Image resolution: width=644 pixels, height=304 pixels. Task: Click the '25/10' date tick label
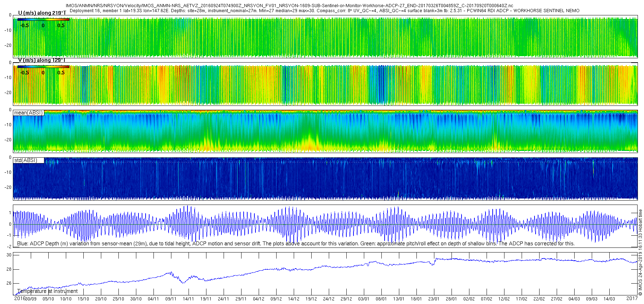pos(118,299)
